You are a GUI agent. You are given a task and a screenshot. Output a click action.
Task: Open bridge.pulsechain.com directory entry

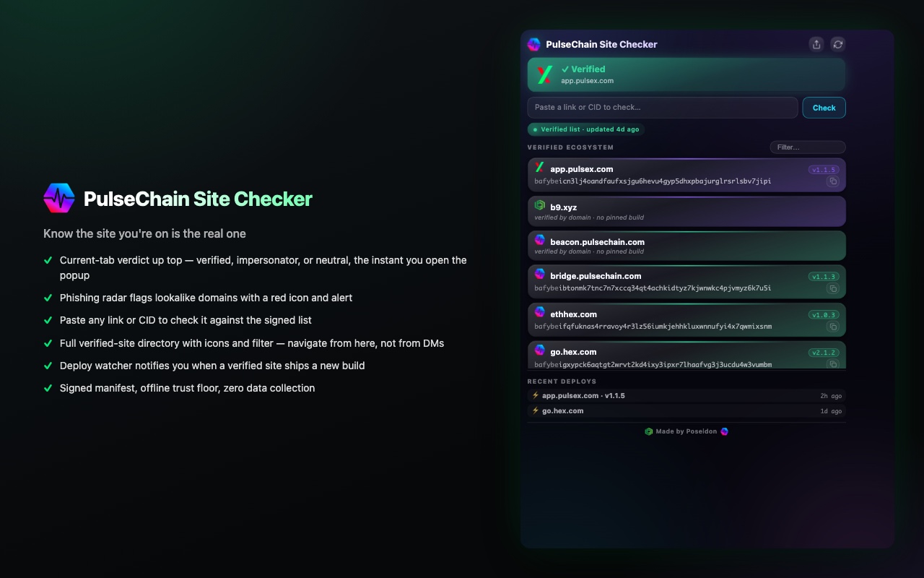(687, 282)
